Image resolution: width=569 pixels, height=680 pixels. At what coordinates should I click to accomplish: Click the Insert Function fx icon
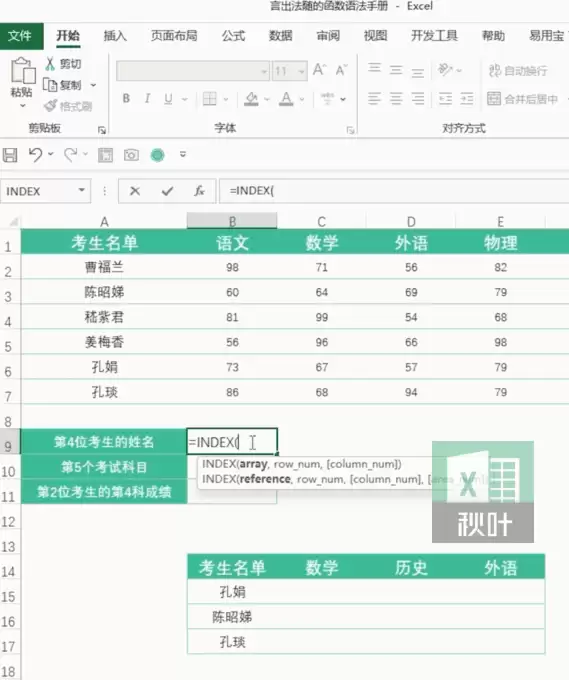[199, 191]
